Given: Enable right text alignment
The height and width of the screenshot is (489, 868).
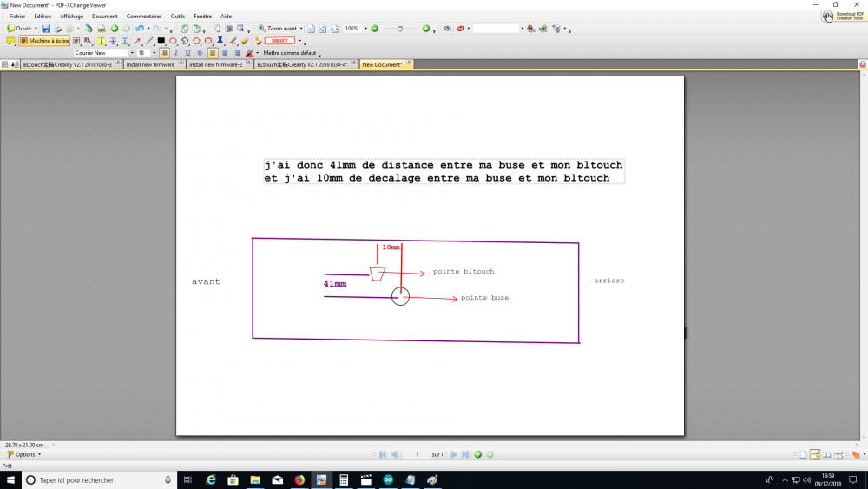Looking at the screenshot, I should coord(237,53).
